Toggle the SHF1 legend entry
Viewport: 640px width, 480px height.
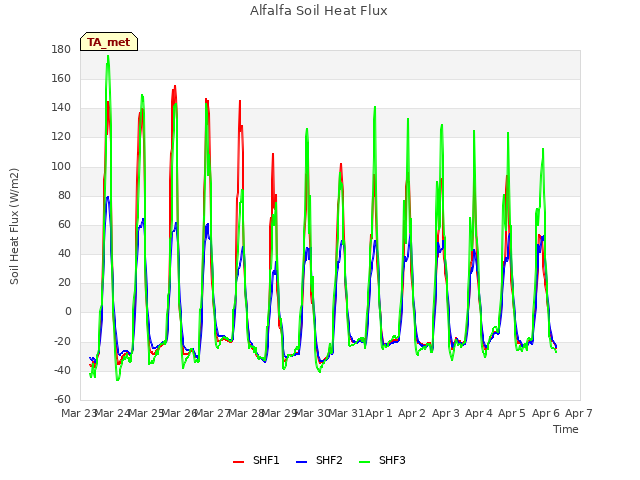click(256, 460)
